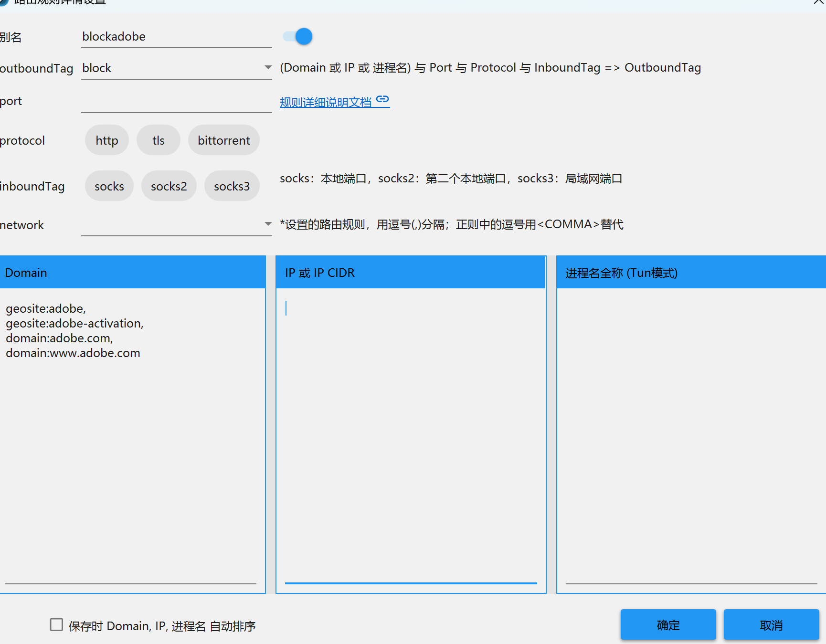Open the rule documentation link
The height and width of the screenshot is (644, 826).
325,102
